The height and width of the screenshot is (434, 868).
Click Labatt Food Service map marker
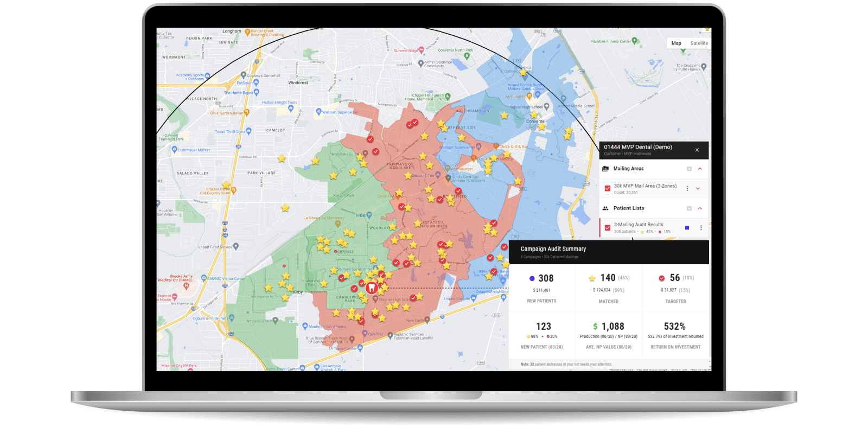236,246
